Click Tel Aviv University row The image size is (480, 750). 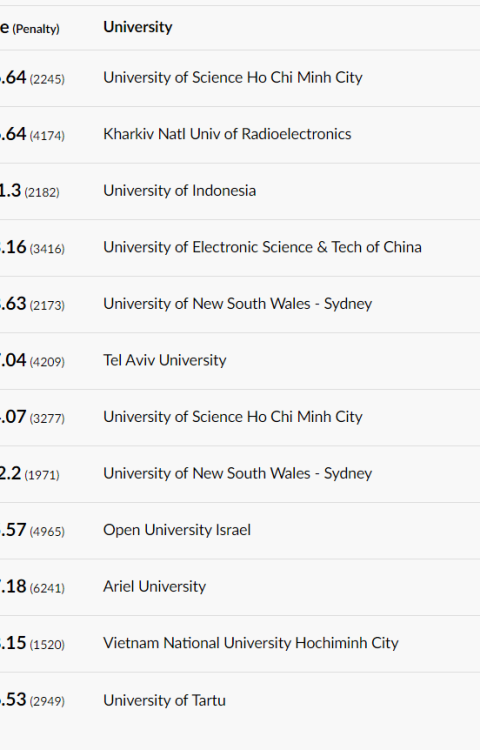point(240,361)
